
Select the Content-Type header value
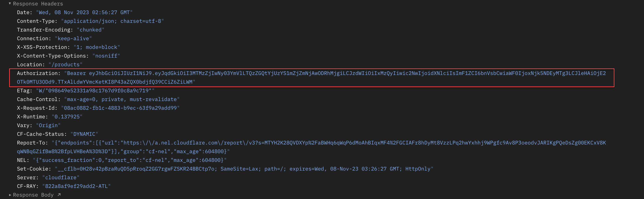(112, 21)
